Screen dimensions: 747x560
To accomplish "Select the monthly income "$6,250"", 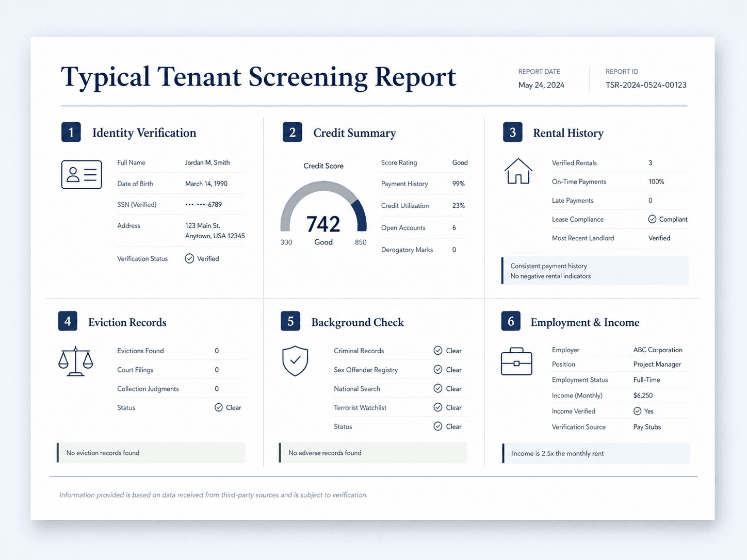I will click(643, 396).
